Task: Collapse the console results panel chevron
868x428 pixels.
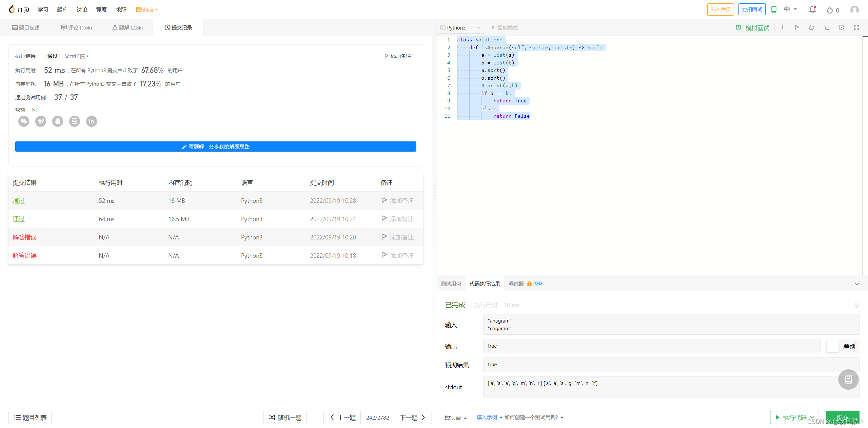Action: [856, 284]
